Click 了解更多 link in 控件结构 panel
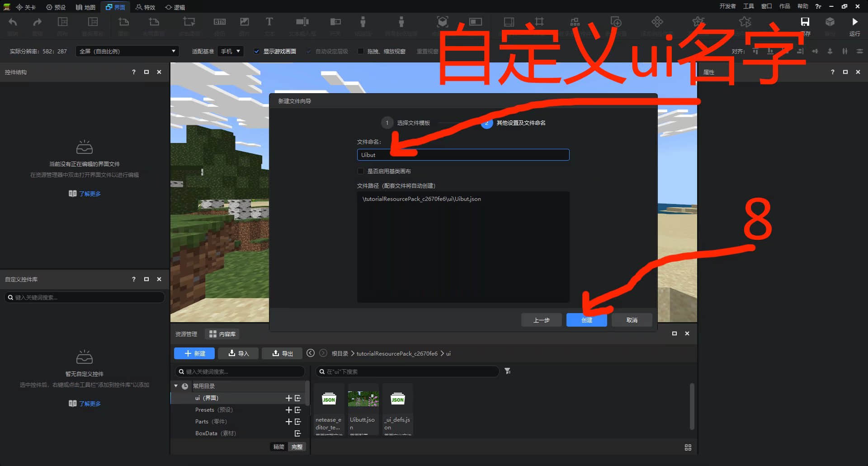This screenshot has height=466, width=868. [85, 194]
